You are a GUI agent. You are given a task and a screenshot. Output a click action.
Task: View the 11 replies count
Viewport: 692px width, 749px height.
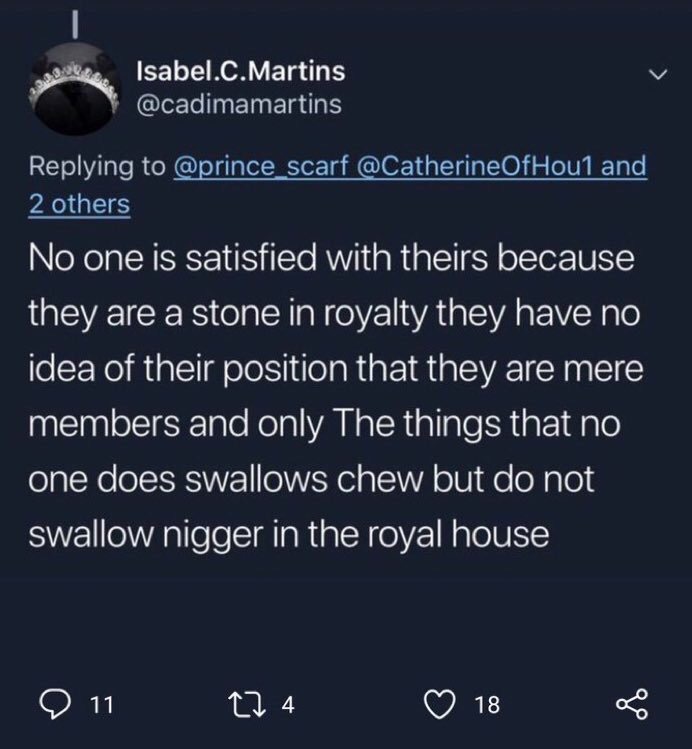(x=100, y=705)
